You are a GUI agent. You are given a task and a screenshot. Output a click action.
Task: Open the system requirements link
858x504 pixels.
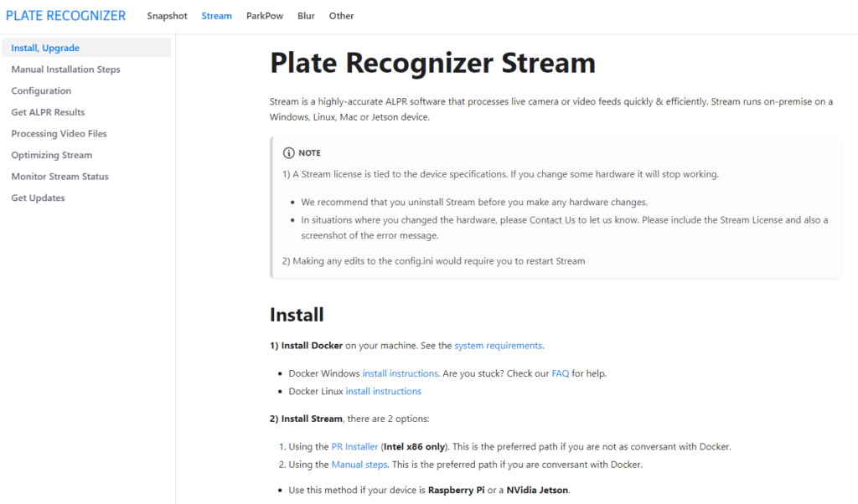point(498,346)
